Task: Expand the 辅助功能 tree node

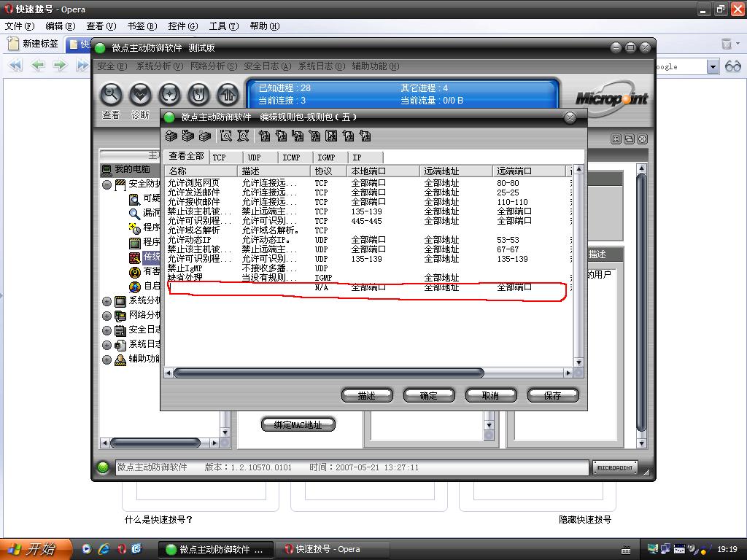Action: pos(107,359)
